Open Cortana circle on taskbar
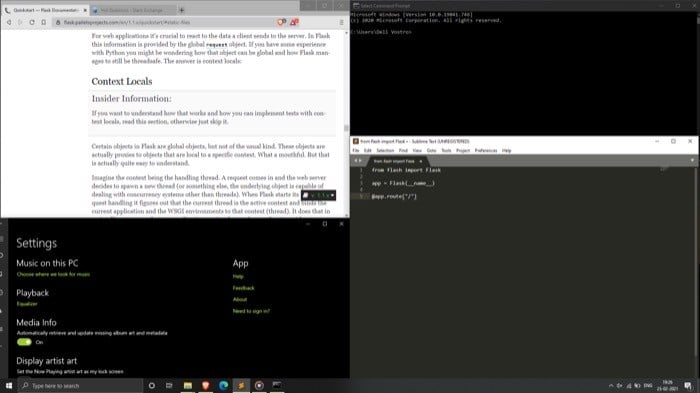The width and height of the screenshot is (700, 393). [152, 385]
